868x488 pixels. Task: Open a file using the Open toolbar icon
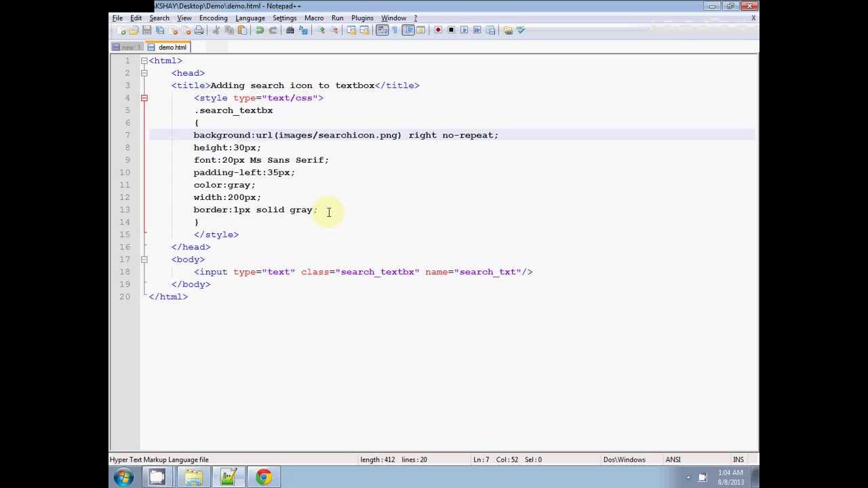[134, 30]
